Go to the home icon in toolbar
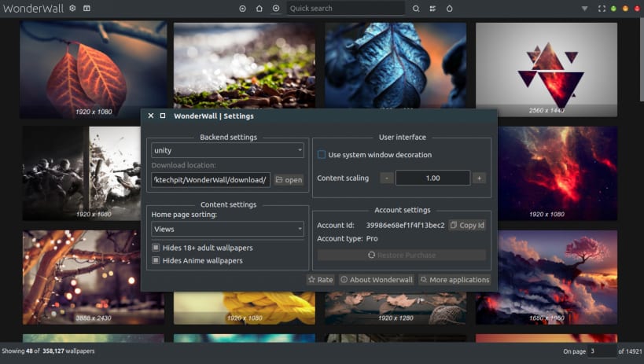Screen dimensions: 644x364 tap(259, 8)
